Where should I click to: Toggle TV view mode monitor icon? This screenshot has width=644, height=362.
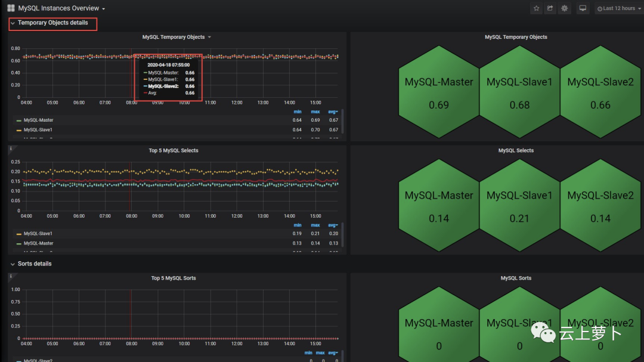point(583,8)
